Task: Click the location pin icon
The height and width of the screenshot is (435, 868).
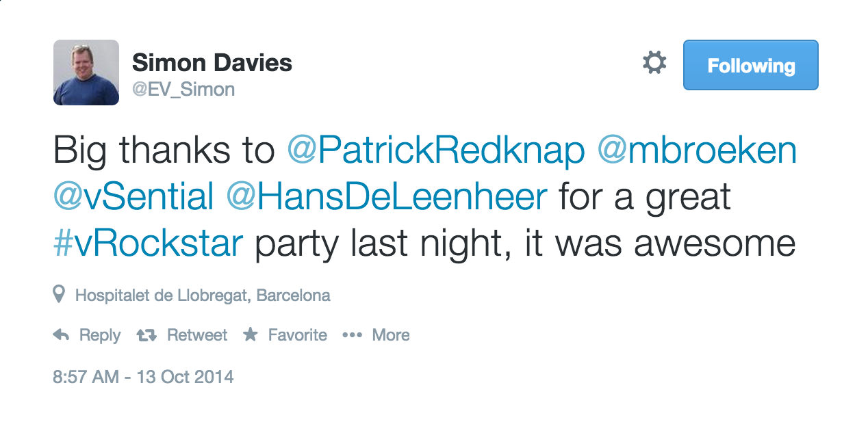Action: click(60, 295)
